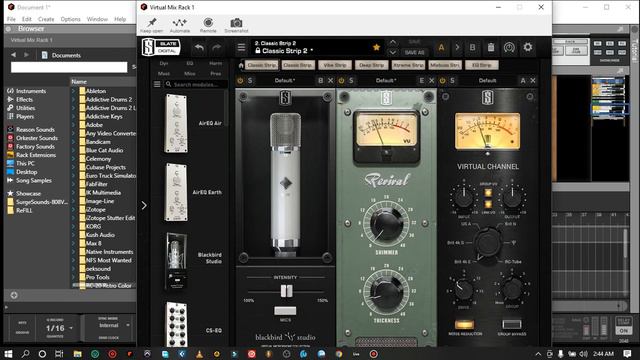Open Chrome from the taskbar
Viewport: 640px width, 360px height.
coord(339,353)
